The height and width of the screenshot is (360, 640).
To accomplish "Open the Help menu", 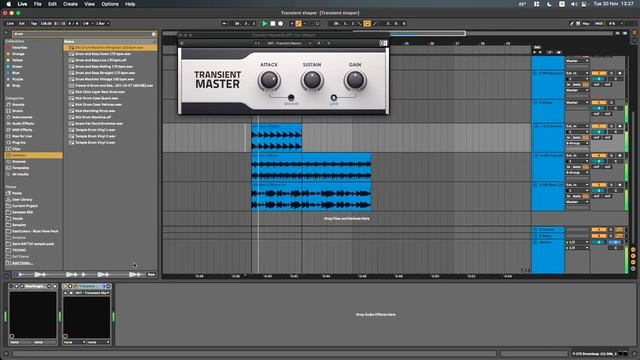I will tap(130, 4).
